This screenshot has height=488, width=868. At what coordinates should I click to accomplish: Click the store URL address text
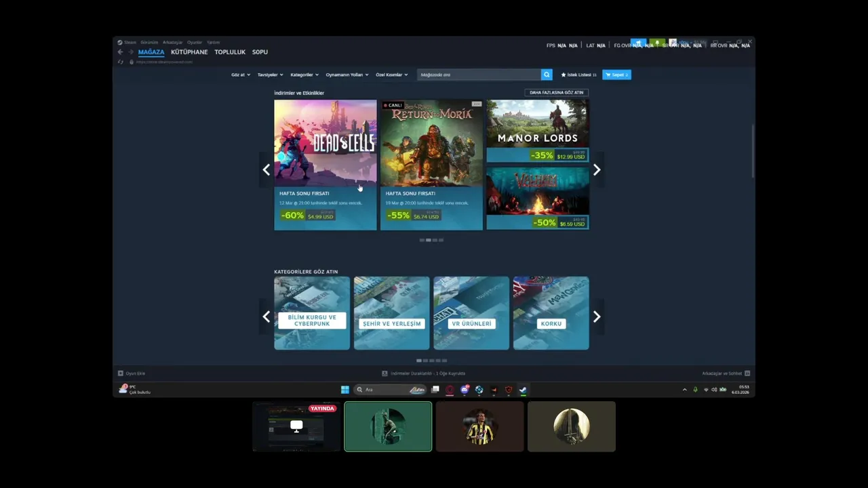pyautogui.click(x=165, y=62)
